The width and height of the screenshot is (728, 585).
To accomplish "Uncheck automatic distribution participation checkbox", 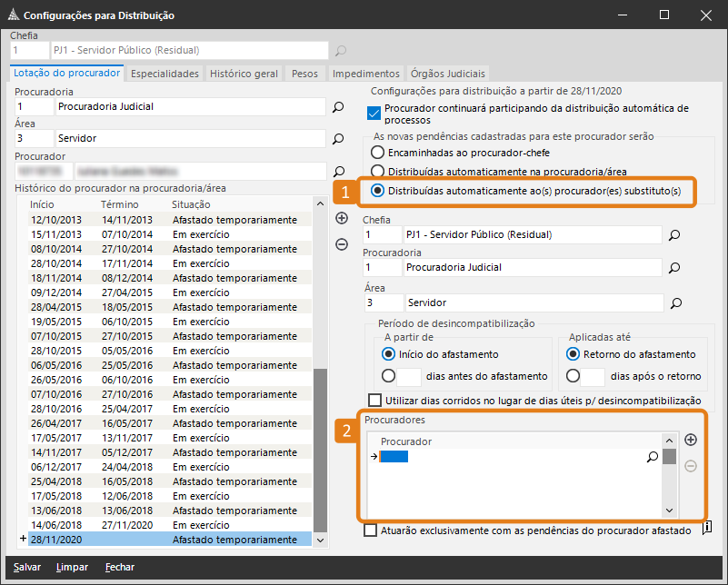I will pyautogui.click(x=373, y=114).
